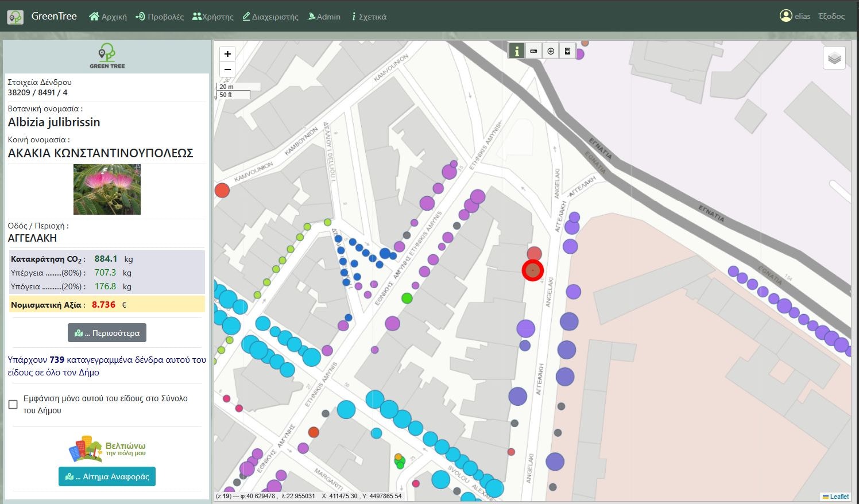Open the report tool on the map toolbar
Image resolution: width=859 pixels, height=504 pixels.
tap(568, 51)
